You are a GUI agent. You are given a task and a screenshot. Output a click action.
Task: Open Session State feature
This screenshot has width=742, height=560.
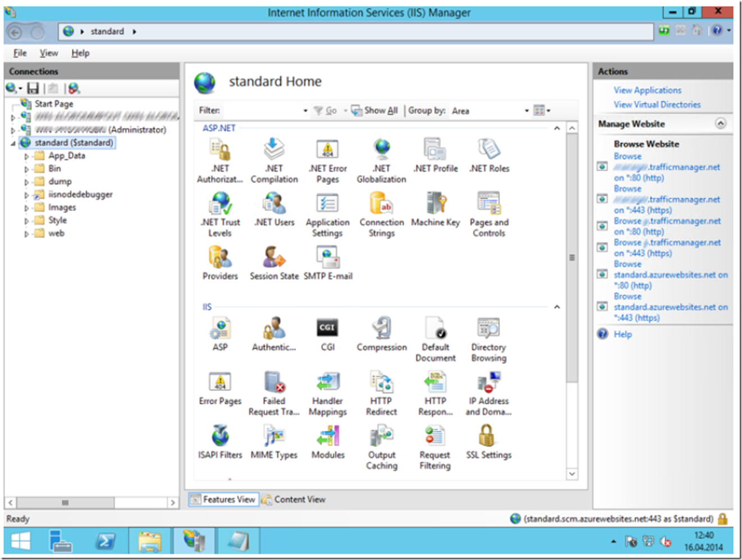pos(274,264)
